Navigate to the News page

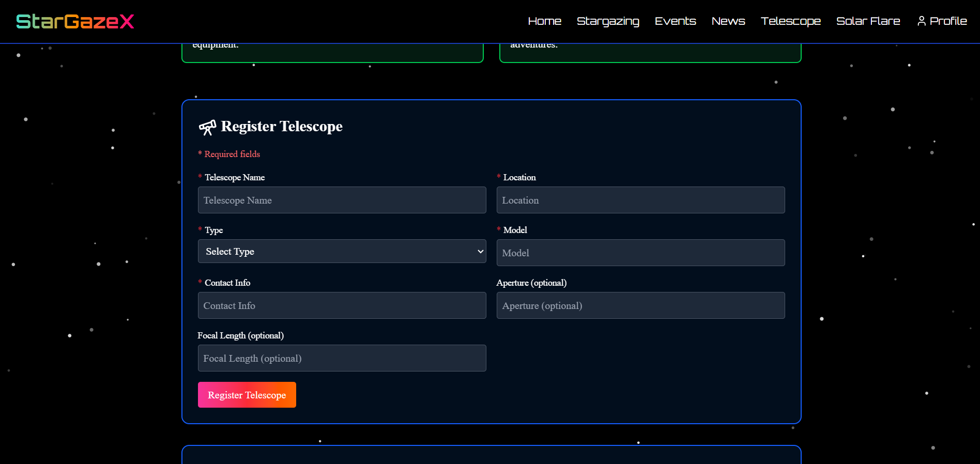(x=728, y=21)
